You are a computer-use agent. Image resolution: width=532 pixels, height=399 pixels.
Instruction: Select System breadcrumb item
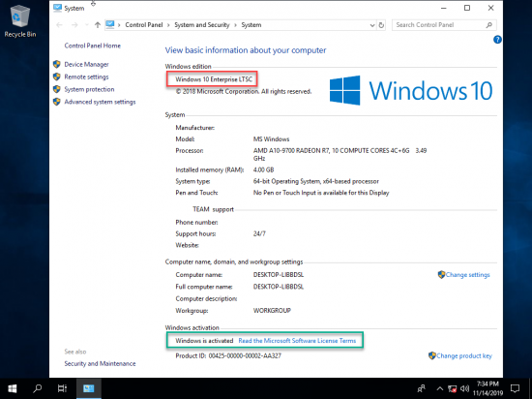(251, 25)
